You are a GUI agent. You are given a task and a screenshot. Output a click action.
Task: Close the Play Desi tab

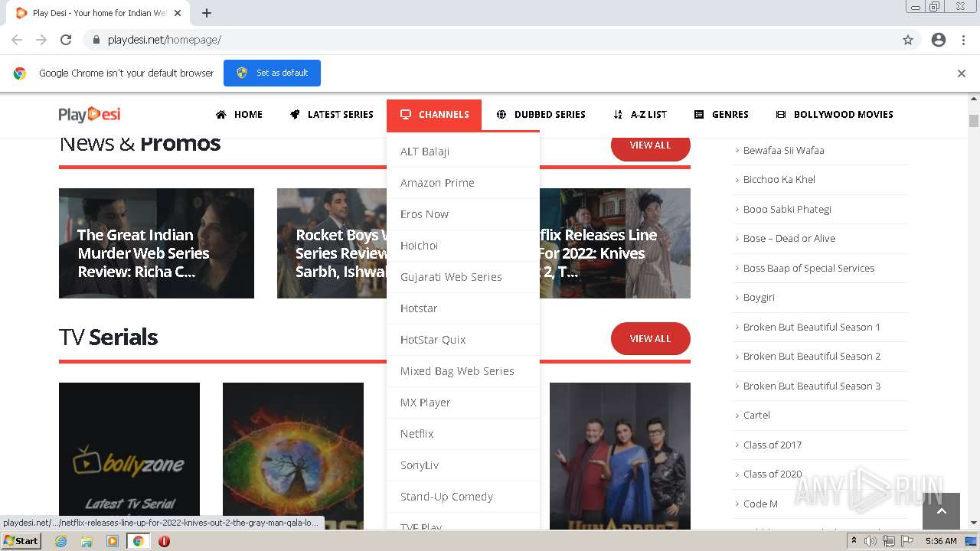[x=178, y=13]
